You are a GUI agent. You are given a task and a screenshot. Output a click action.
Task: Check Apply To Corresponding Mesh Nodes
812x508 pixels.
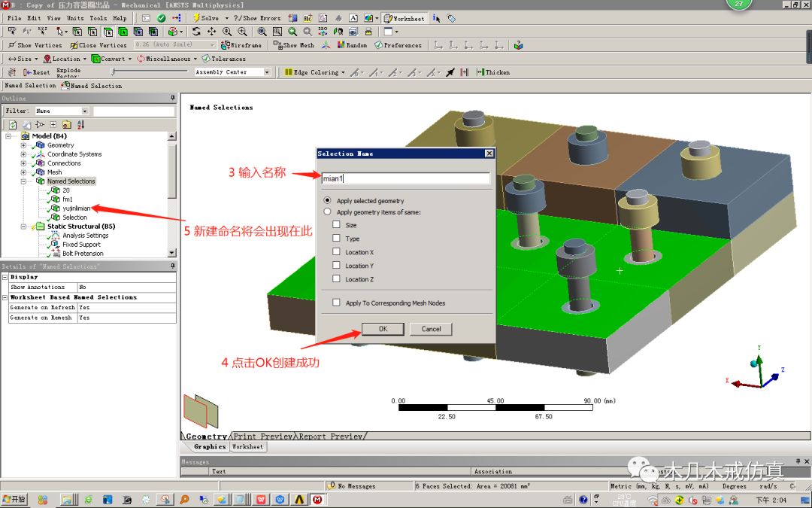tap(336, 302)
